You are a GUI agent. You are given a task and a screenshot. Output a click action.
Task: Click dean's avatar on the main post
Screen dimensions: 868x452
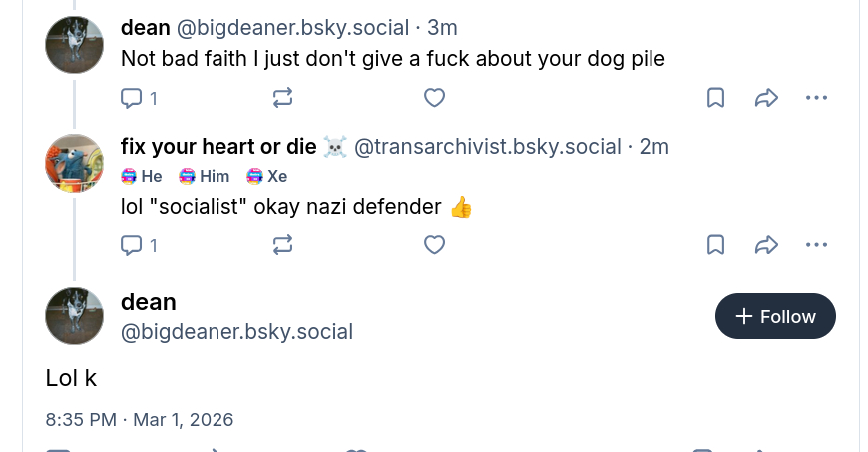[75, 316]
